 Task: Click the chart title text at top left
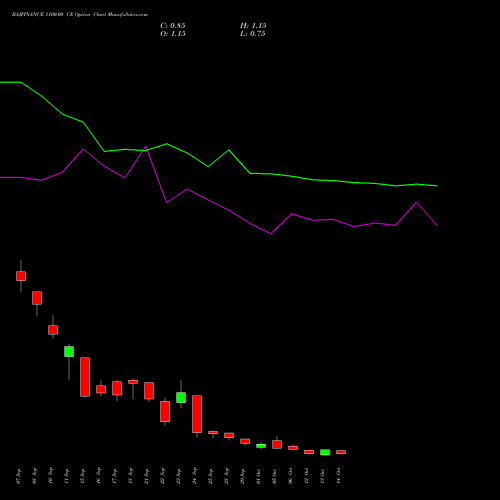80,15
